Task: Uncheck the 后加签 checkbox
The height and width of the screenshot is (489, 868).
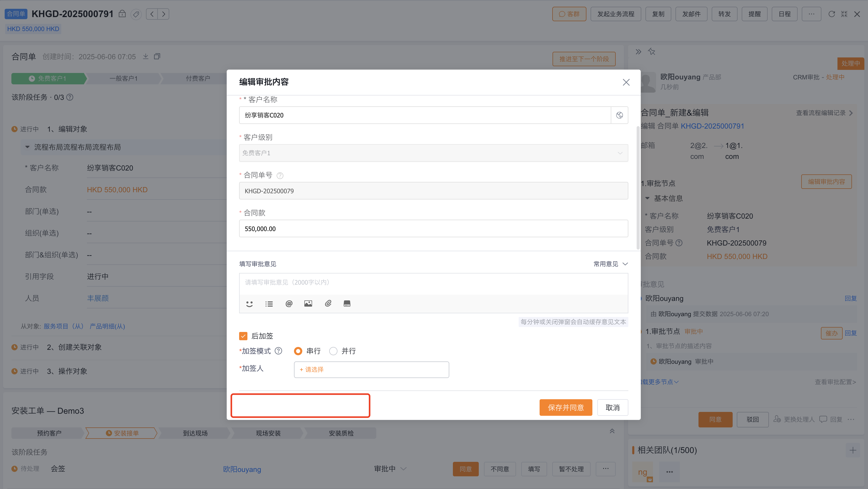Action: pyautogui.click(x=243, y=336)
